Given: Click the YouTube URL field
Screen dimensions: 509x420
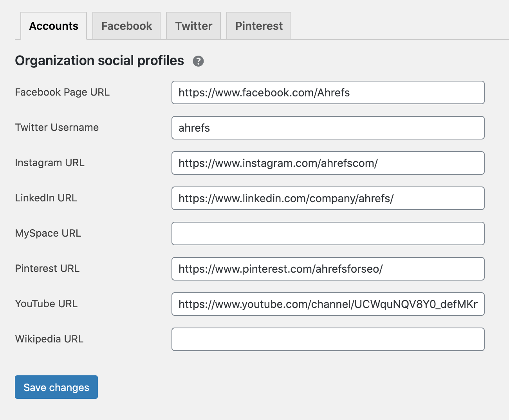Looking at the screenshot, I should pyautogui.click(x=328, y=304).
